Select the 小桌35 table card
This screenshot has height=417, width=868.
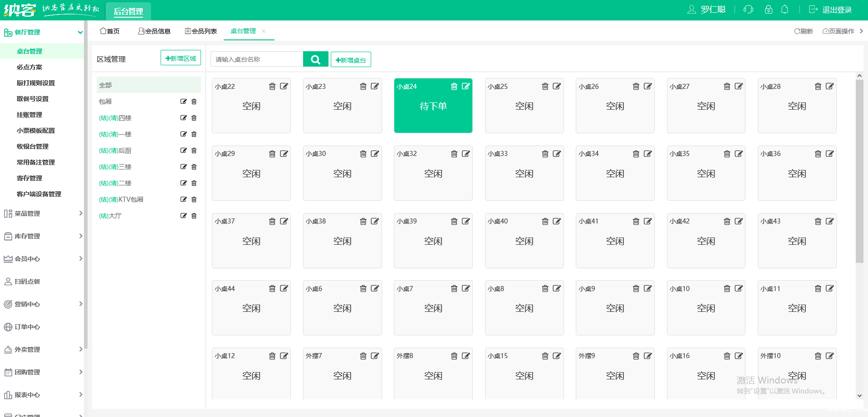pyautogui.click(x=706, y=173)
